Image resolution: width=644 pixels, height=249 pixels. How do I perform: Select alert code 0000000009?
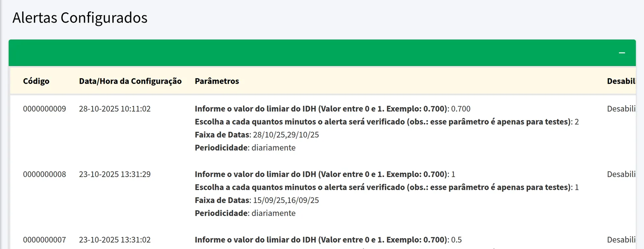pos(44,109)
